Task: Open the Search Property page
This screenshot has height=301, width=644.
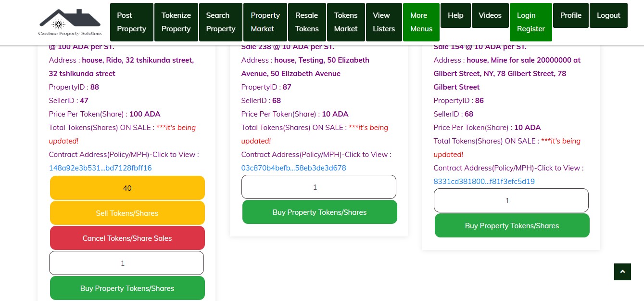Action: coord(220,22)
